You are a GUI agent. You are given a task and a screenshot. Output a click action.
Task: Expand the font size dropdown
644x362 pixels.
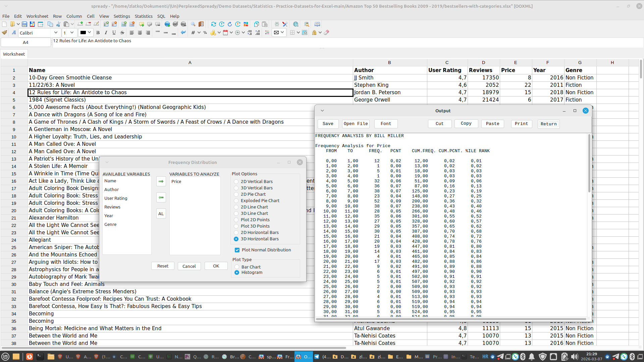pyautogui.click(x=72, y=33)
